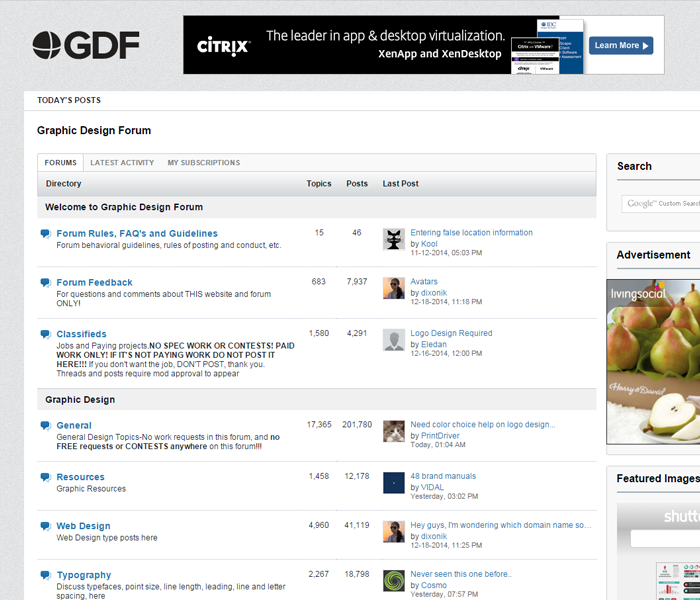Open 'Need color choice help on logo design' thread
This screenshot has width=700, height=600.
[483, 425]
